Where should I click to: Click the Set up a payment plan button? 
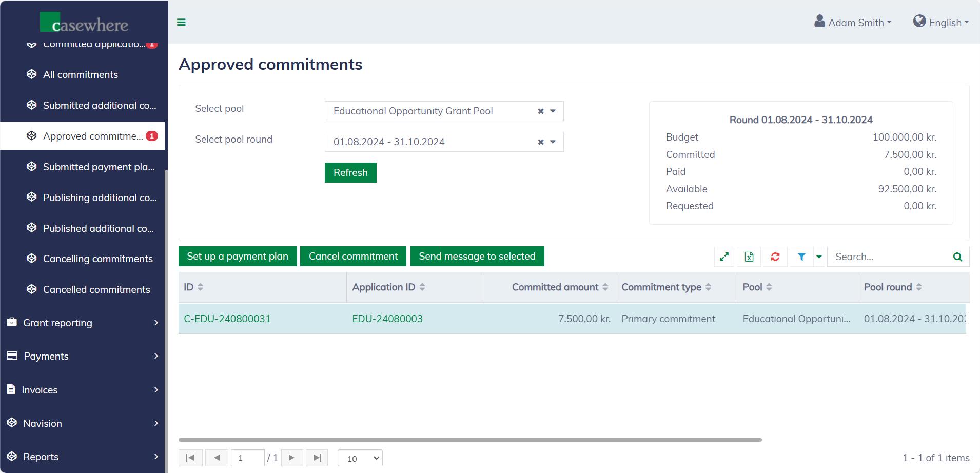[x=238, y=257]
